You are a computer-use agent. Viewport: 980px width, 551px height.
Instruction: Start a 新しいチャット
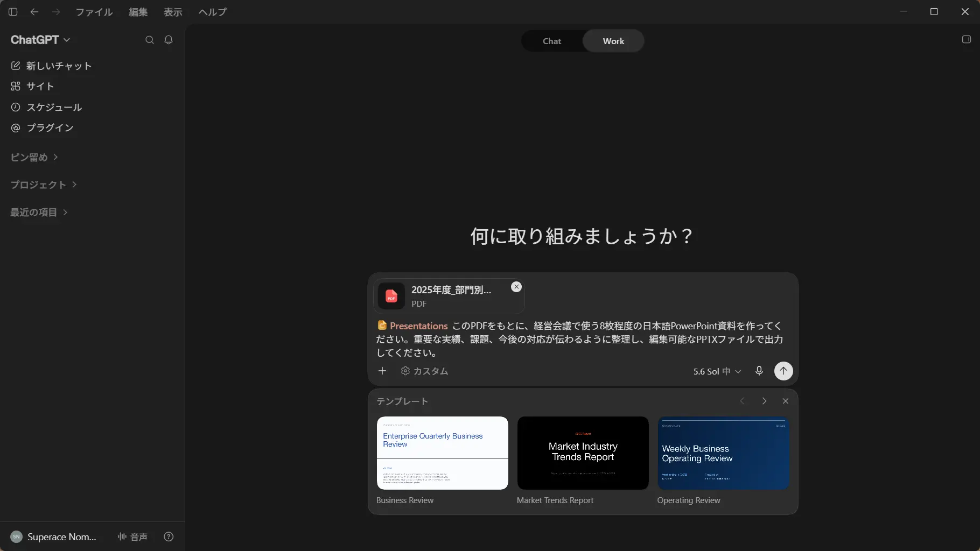coord(51,66)
